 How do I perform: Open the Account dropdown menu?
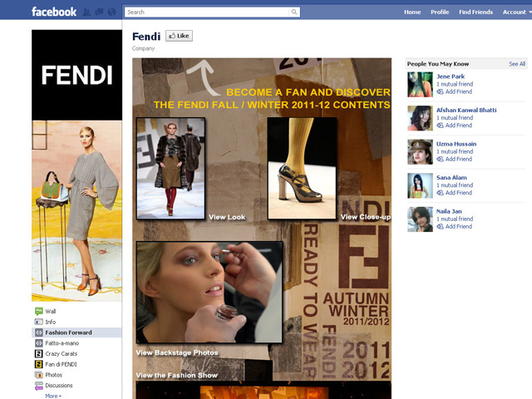(x=517, y=12)
